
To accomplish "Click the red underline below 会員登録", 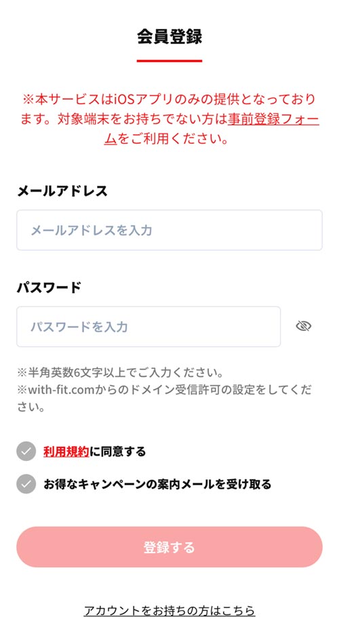I will tap(169, 61).
